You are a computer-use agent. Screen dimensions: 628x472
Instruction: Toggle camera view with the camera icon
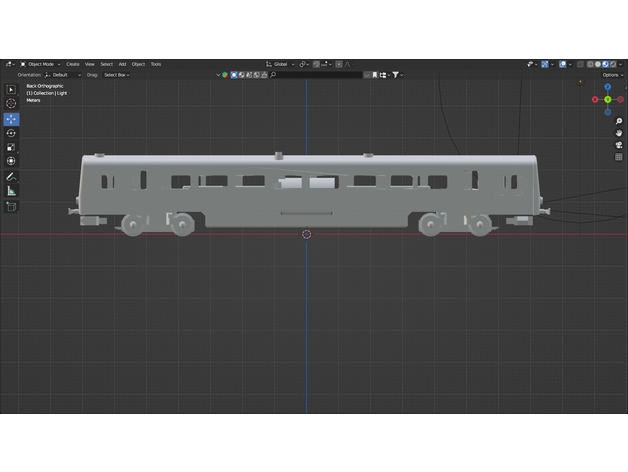coord(619,145)
